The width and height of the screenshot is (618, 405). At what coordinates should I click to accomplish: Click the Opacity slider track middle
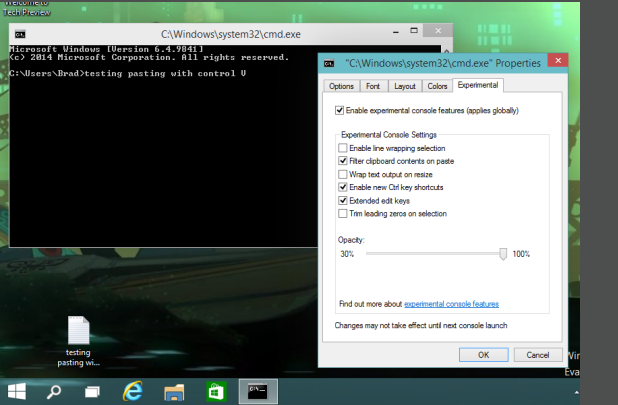pos(434,253)
